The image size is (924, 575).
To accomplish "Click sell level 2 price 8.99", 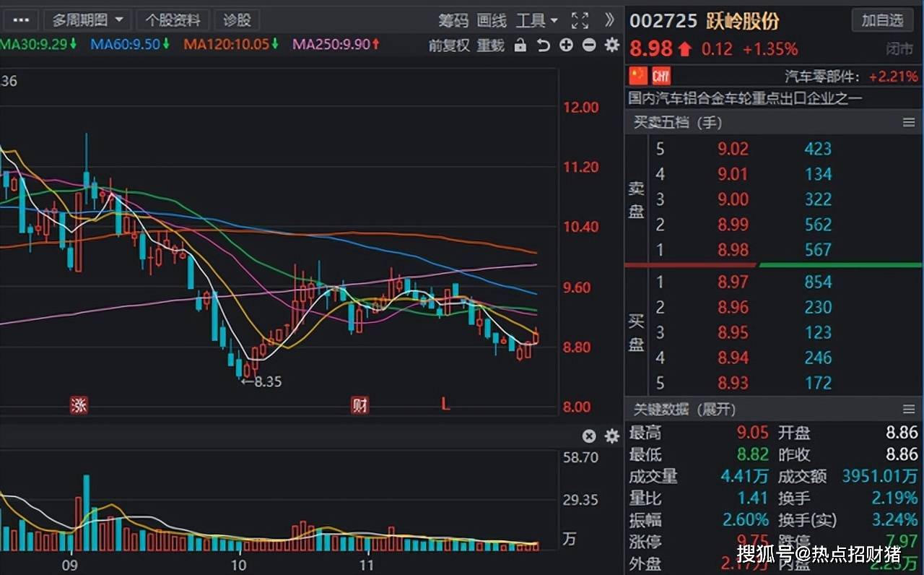I will point(733,225).
